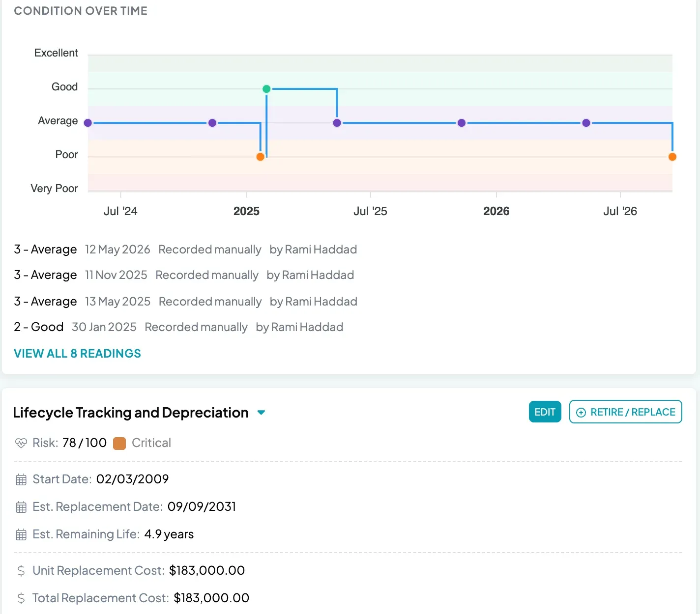Click the Total Replacement Cost value '$183,000.00'
The width and height of the screenshot is (700, 614).
point(211,598)
